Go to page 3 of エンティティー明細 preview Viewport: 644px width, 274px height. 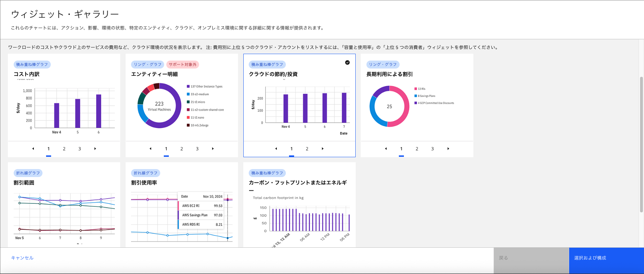click(x=197, y=149)
